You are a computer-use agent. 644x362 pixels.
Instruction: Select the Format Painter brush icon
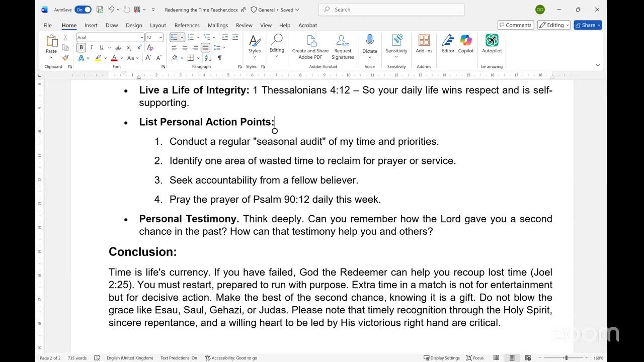click(65, 58)
